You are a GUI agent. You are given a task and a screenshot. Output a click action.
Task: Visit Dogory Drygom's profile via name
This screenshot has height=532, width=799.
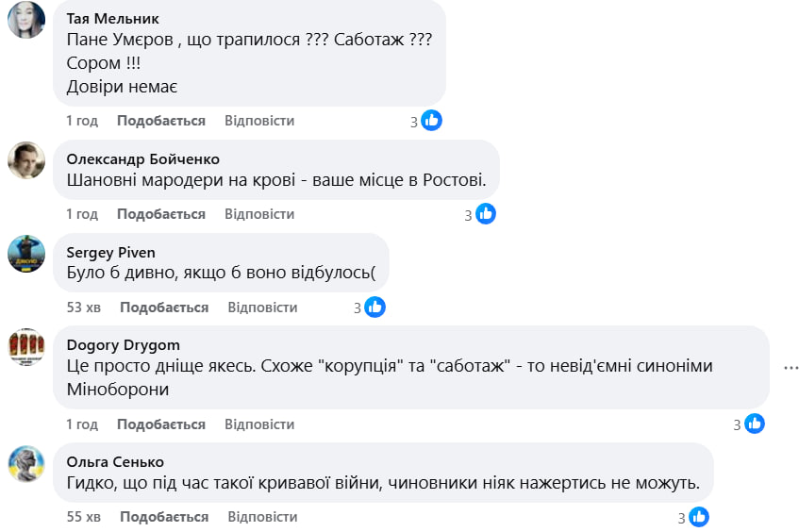(124, 344)
